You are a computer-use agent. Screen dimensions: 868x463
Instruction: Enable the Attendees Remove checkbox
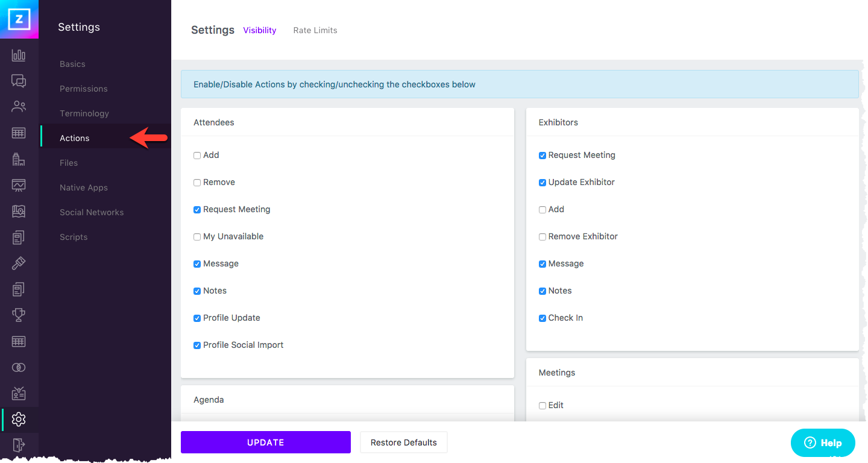197,183
